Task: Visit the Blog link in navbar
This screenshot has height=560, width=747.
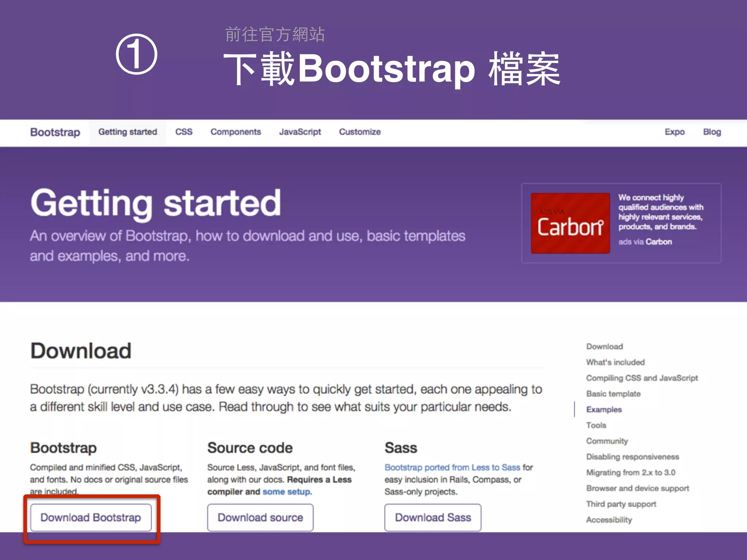Action: click(x=712, y=132)
